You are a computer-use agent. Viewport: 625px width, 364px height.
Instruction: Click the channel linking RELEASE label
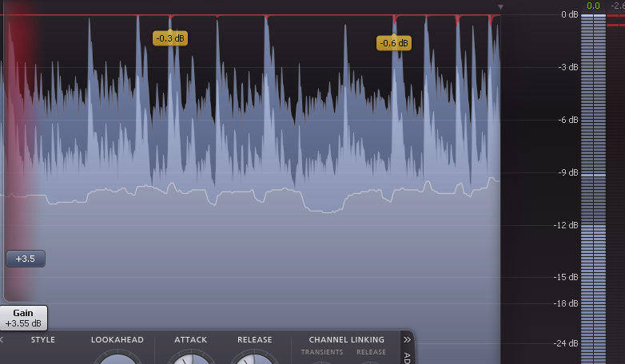pos(371,352)
